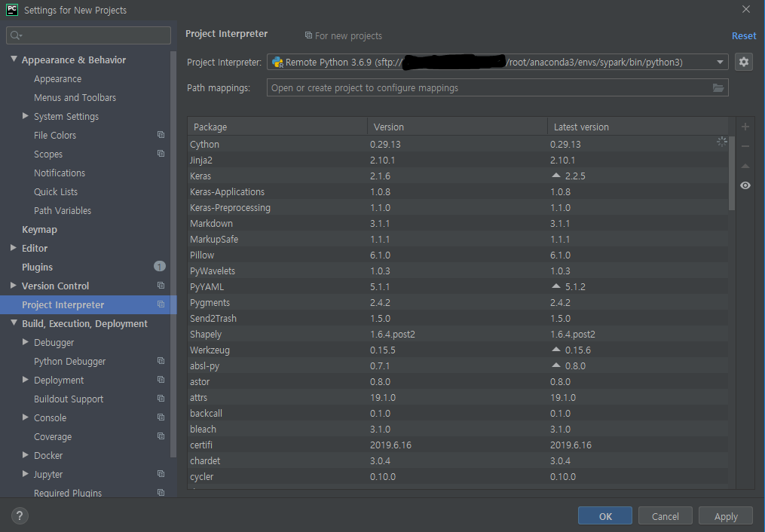The width and height of the screenshot is (765, 532).
Task: Click the copy icon beside Version Control
Action: click(161, 286)
